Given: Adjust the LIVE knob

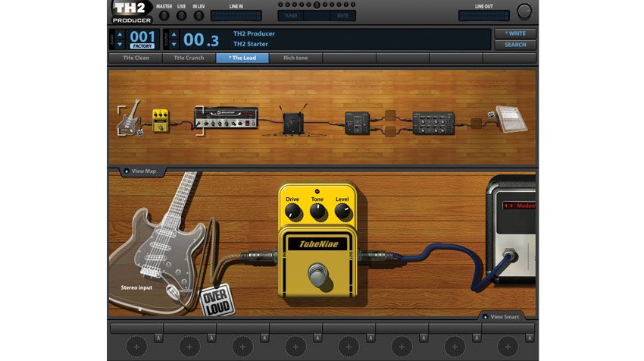Looking at the screenshot, I should [181, 16].
